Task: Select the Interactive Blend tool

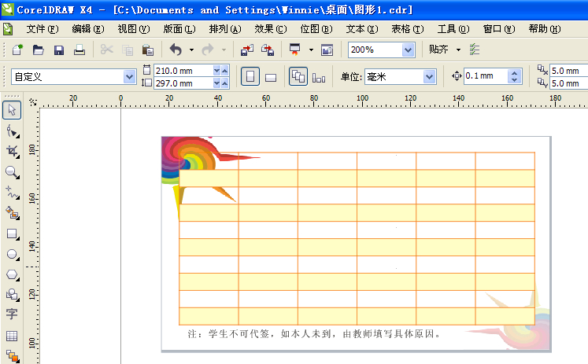Action: [x=12, y=355]
